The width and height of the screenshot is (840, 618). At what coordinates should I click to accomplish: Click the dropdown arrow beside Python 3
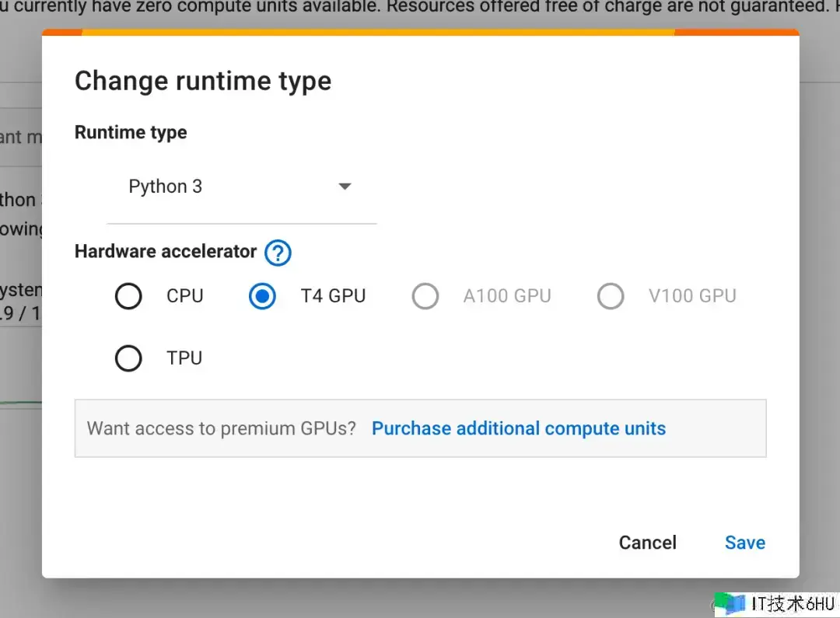click(x=345, y=187)
